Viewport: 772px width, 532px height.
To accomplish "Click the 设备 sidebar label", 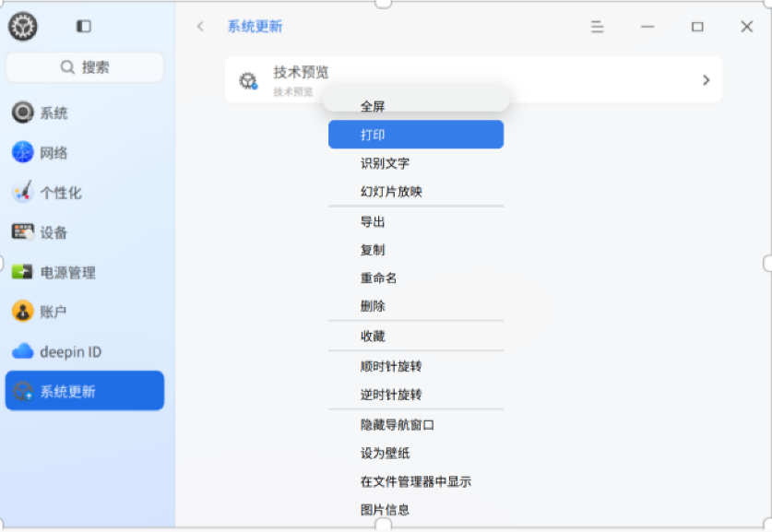I will click(53, 232).
